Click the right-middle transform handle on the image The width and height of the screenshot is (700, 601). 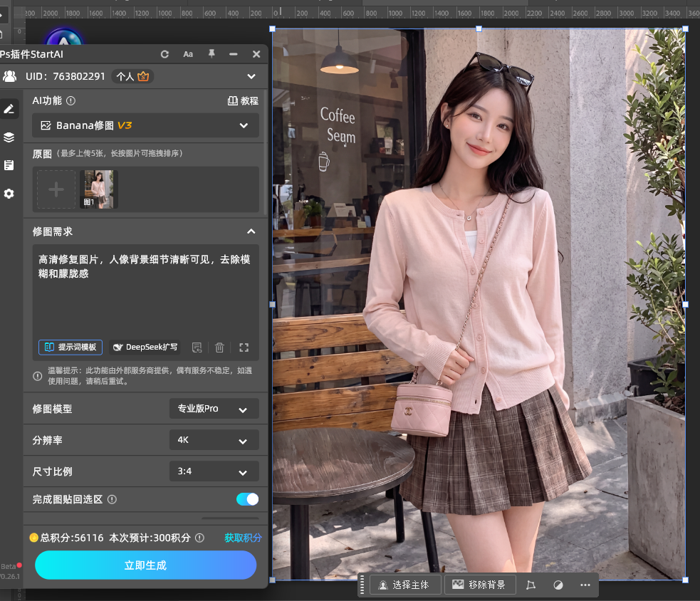tap(685, 305)
